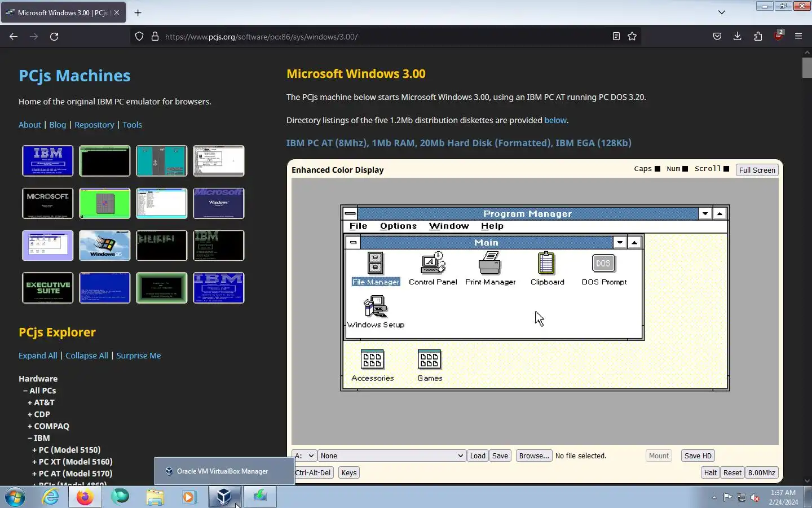Open the Program Manager control-menu box
The height and width of the screenshot is (508, 812).
(x=350, y=213)
